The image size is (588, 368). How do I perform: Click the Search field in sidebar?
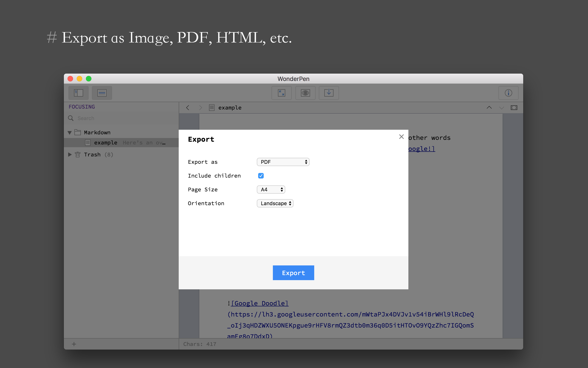pos(121,118)
